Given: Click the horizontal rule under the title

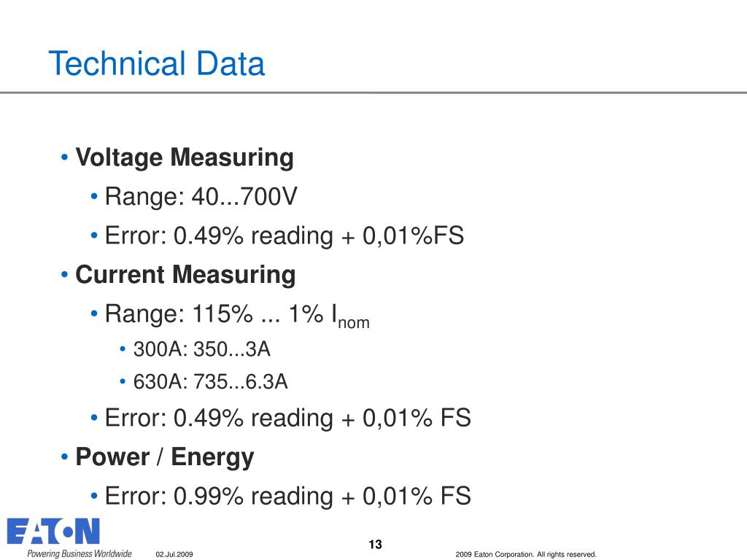Looking at the screenshot, I should tap(373, 93).
